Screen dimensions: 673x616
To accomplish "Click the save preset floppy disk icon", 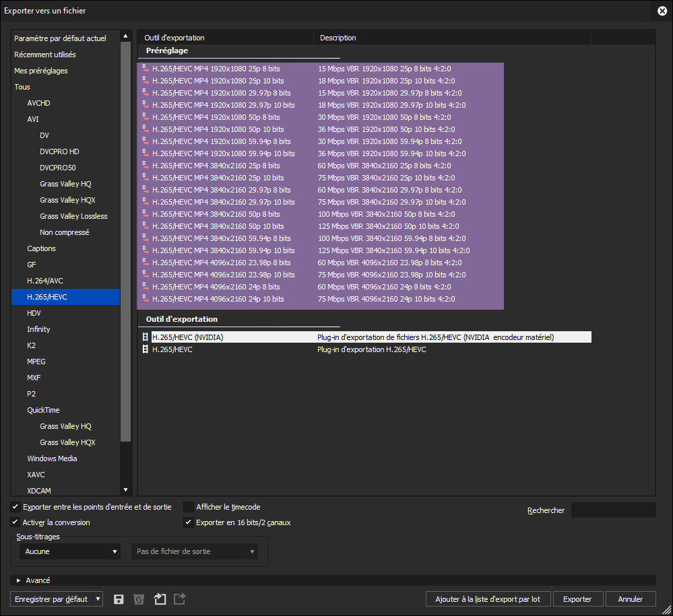I will (x=119, y=599).
